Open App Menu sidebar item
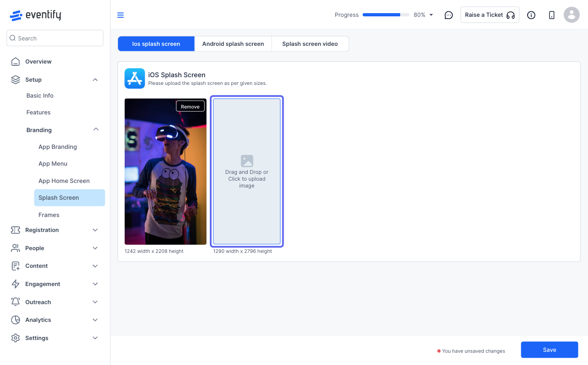Image resolution: width=588 pixels, height=365 pixels. tap(53, 164)
